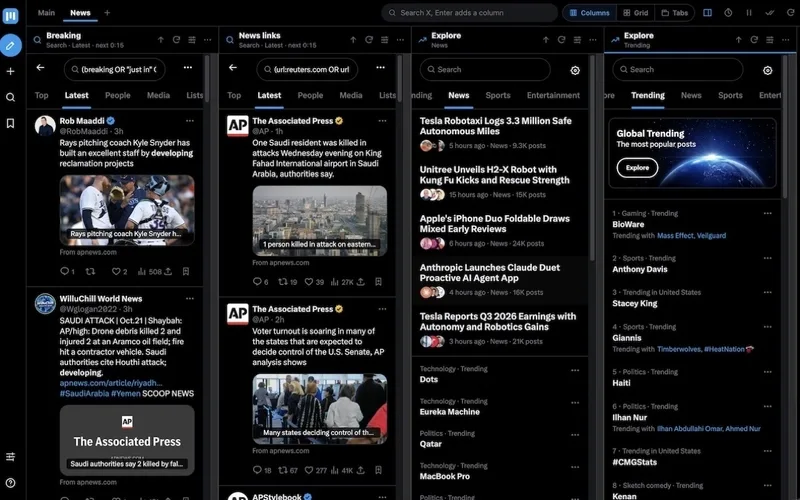Toggle the side panel layout icon

pyautogui.click(x=708, y=13)
